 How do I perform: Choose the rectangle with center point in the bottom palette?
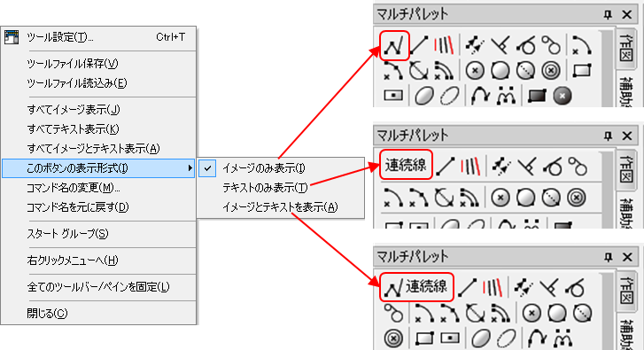click(450, 338)
